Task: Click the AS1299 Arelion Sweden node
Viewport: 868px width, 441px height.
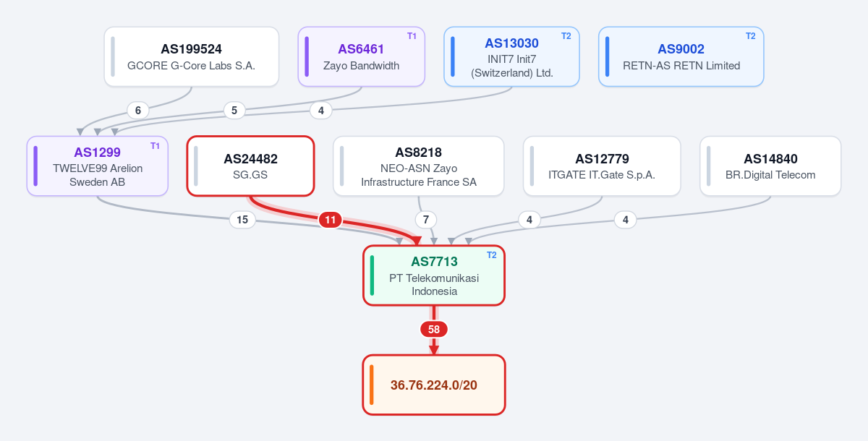Action: point(98,166)
